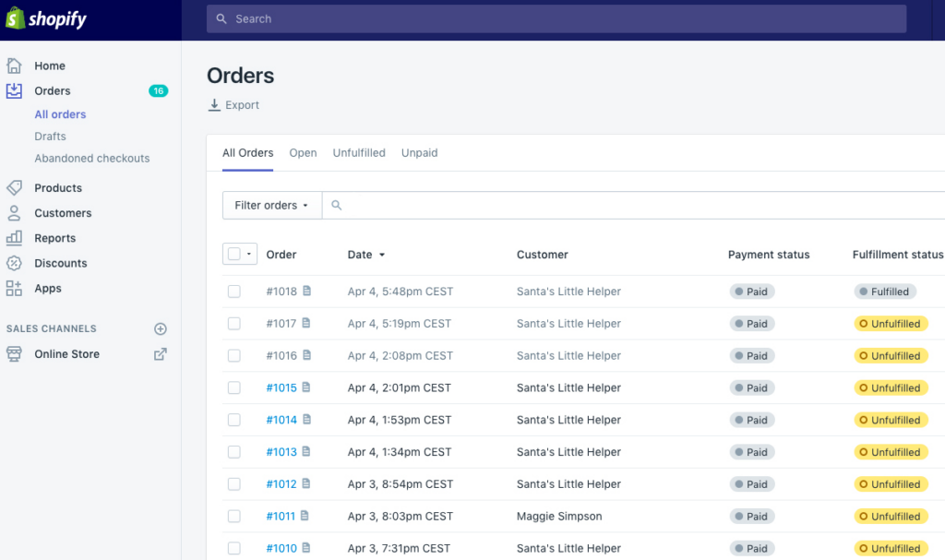Open Online Store via external link icon

coord(161,354)
